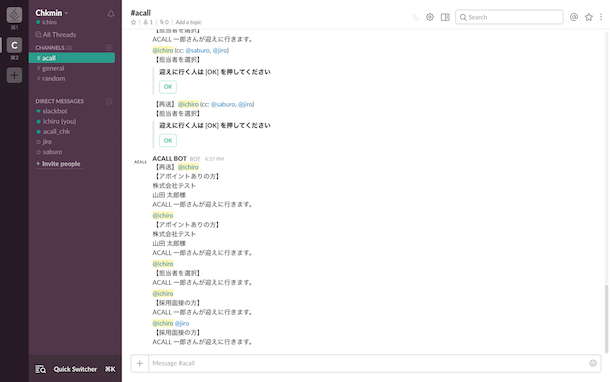
Task: Switch to the C workspace icon
Action: click(14, 45)
